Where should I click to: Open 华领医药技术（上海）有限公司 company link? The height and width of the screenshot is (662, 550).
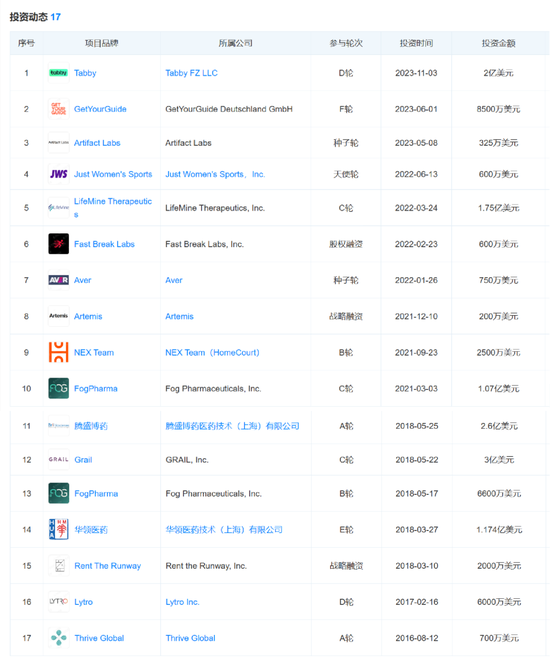(224, 529)
